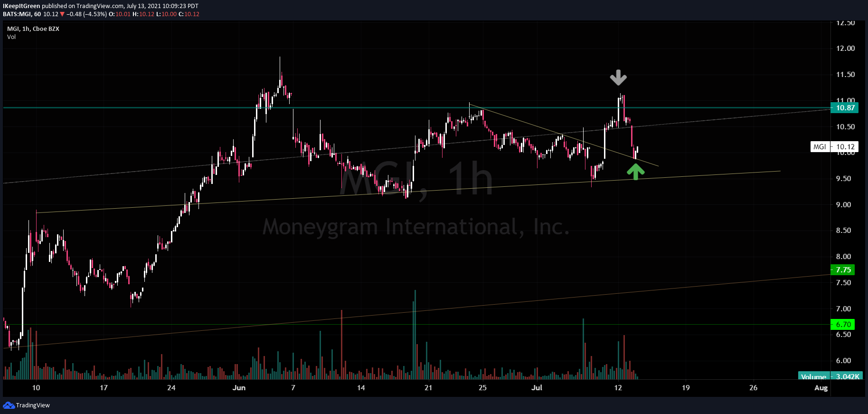Select the green 7.75 price label
Screen dimensions: 868x414
pos(843,270)
